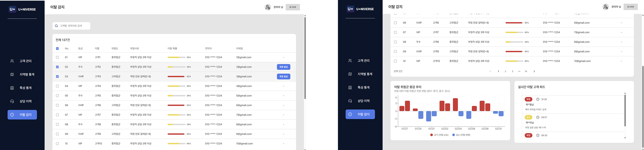Click the scroll-up arrow in the 실시간 이탈 고객 피드 panel
Screen dimensions: 644x150
(x=625, y=93)
